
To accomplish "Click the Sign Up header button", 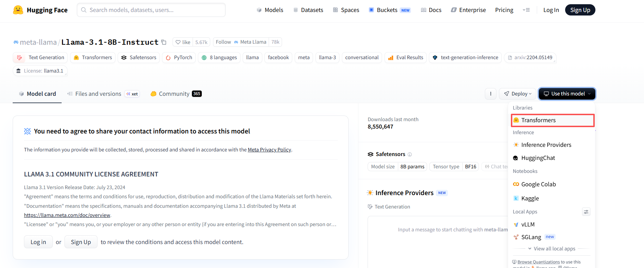I will [x=580, y=10].
